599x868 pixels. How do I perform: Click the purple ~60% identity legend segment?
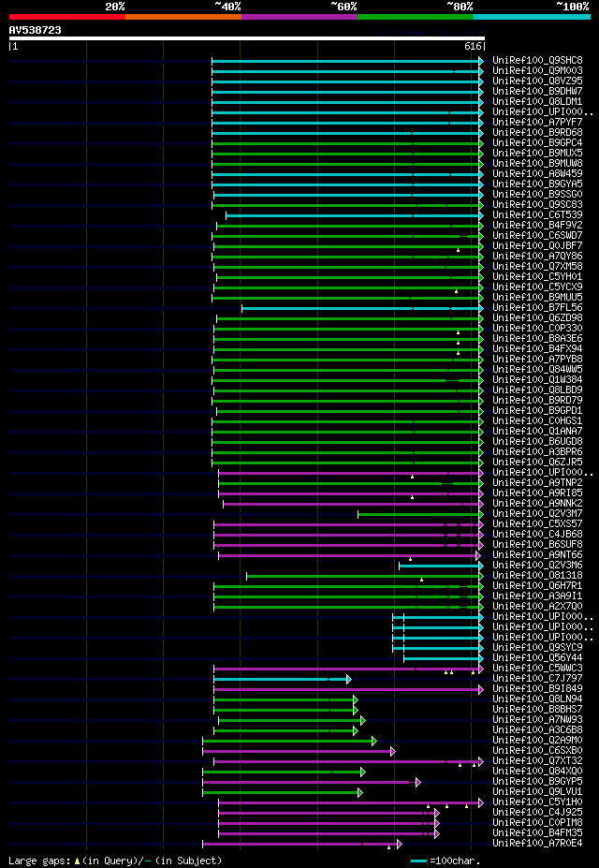[x=299, y=17]
